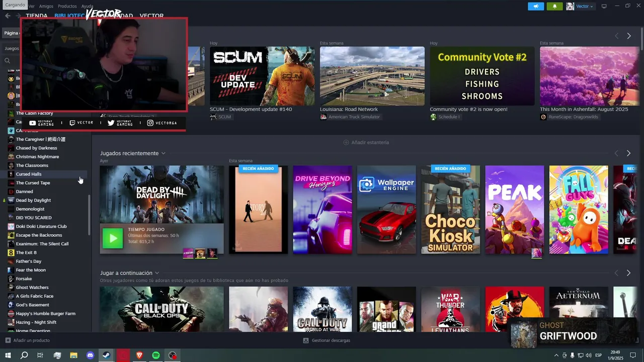Open Brave browser from taskbar
Screen dimensions: 644x362
tap(139, 355)
